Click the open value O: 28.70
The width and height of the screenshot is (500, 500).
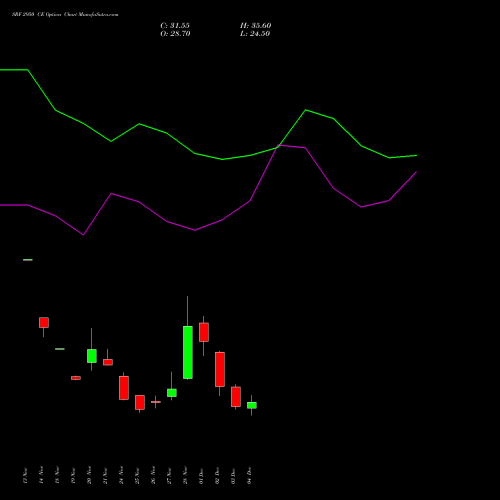[175, 34]
